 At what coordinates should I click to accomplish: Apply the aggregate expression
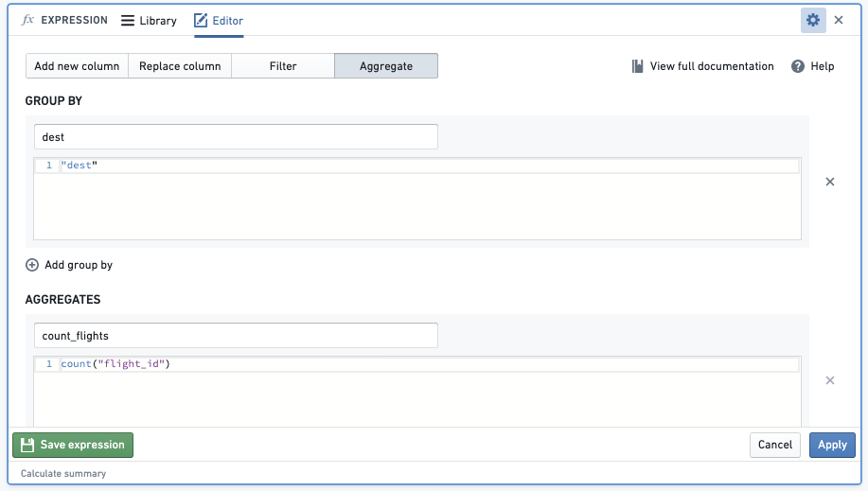pos(832,445)
